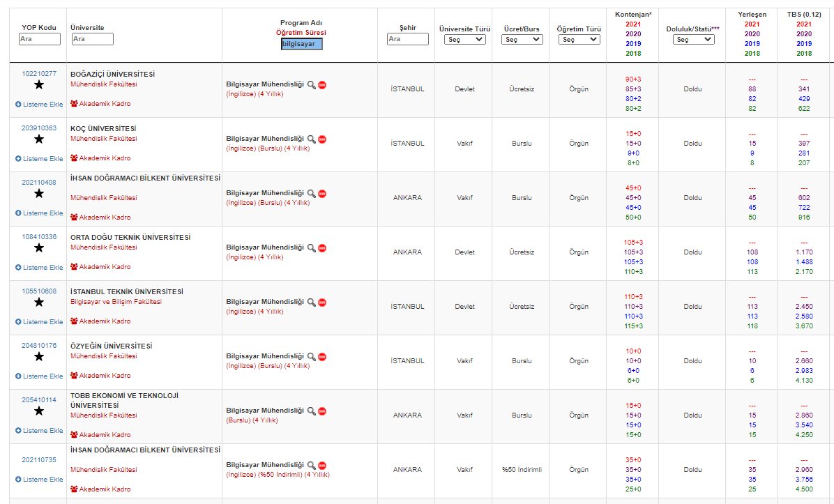Click red round icon in İTÜ program row
The width and height of the screenshot is (834, 504).
click(322, 303)
